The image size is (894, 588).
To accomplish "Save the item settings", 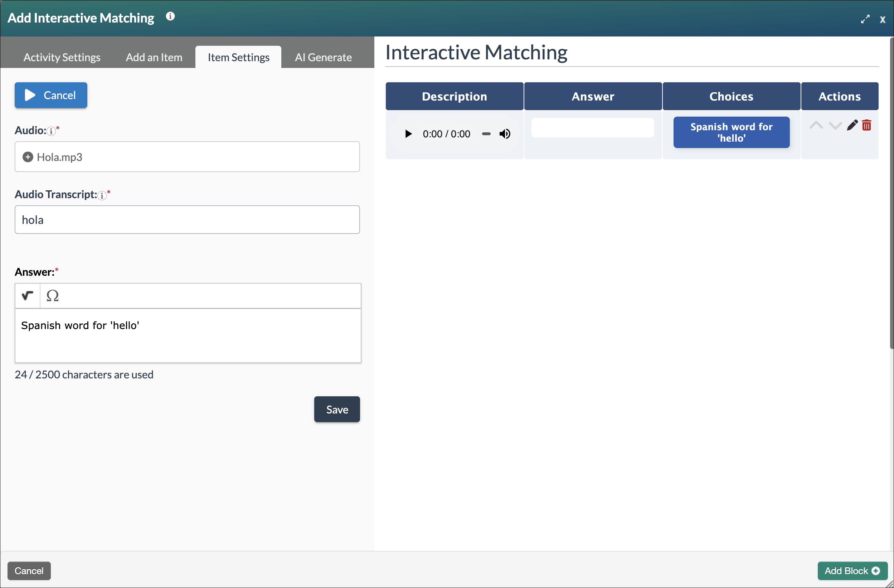I will click(x=336, y=409).
